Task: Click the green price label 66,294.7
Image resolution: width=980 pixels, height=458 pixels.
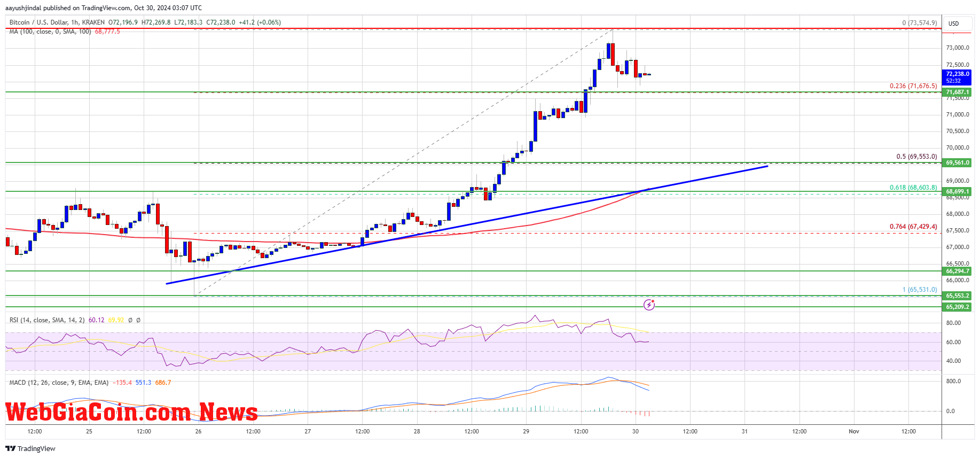Action: click(x=957, y=271)
